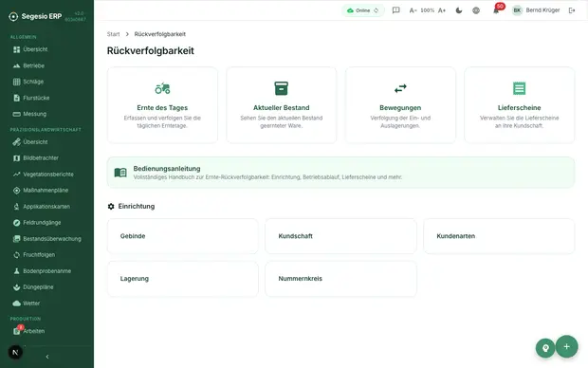Select Messung in the sidebar
The height and width of the screenshot is (368, 588).
30,114
